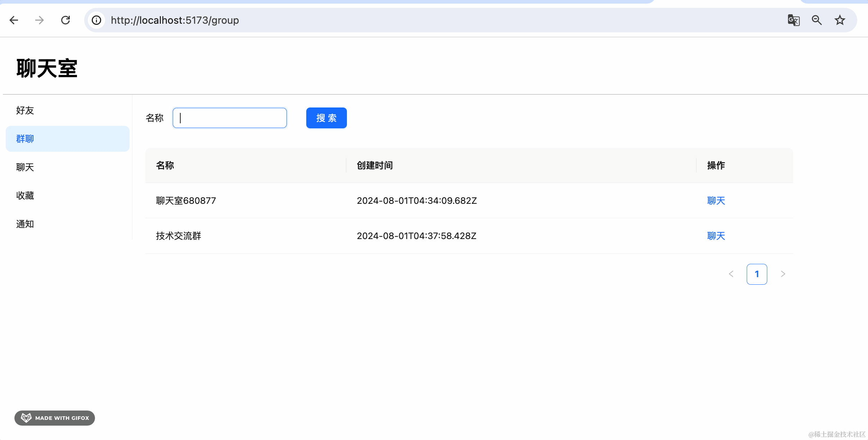Bookmark this page with star icon

pyautogui.click(x=840, y=20)
